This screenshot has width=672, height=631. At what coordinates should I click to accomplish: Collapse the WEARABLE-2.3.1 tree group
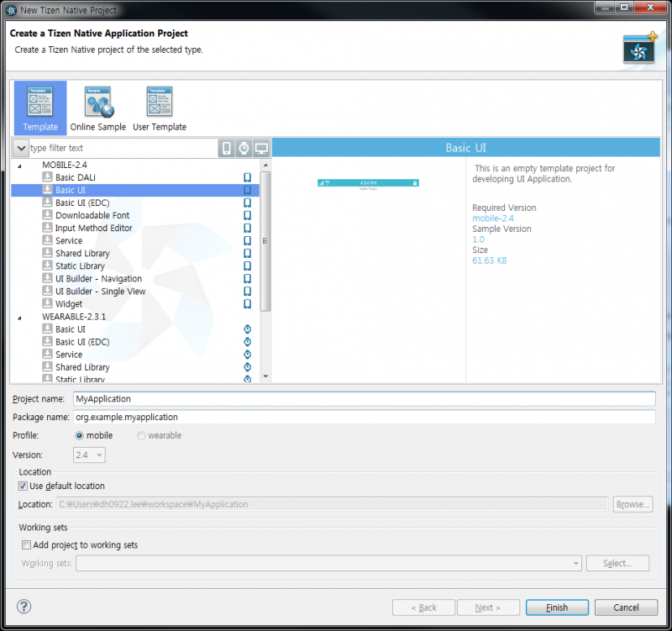20,317
